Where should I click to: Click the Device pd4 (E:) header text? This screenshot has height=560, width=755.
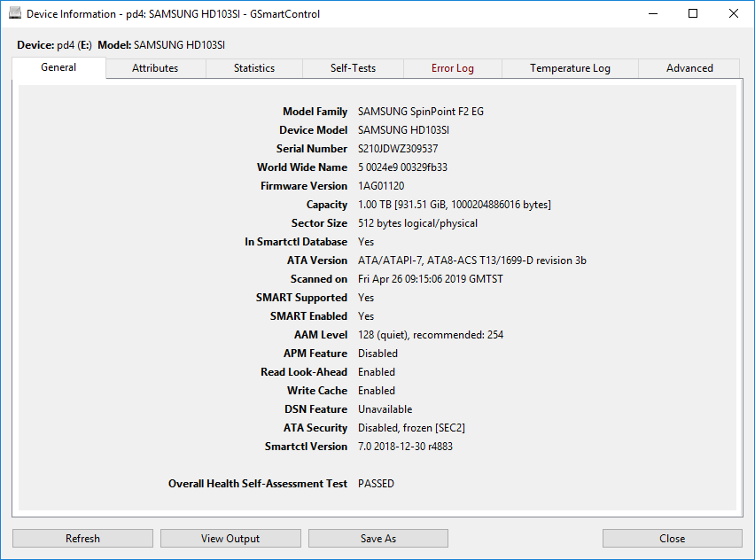click(x=54, y=45)
